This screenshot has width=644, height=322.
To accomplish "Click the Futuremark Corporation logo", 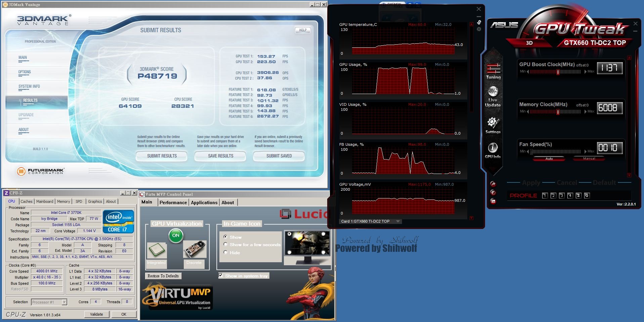I will 40,171.
